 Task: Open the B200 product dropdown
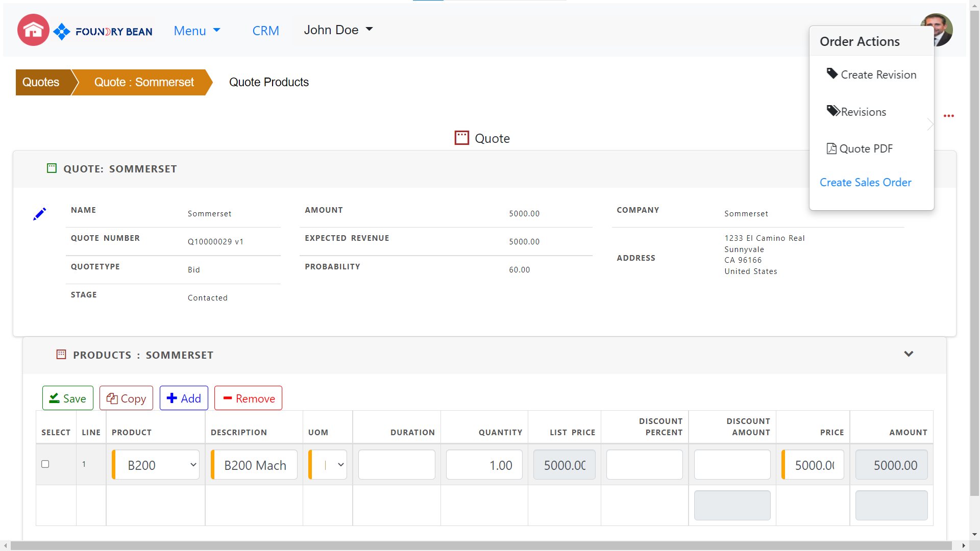click(x=156, y=465)
